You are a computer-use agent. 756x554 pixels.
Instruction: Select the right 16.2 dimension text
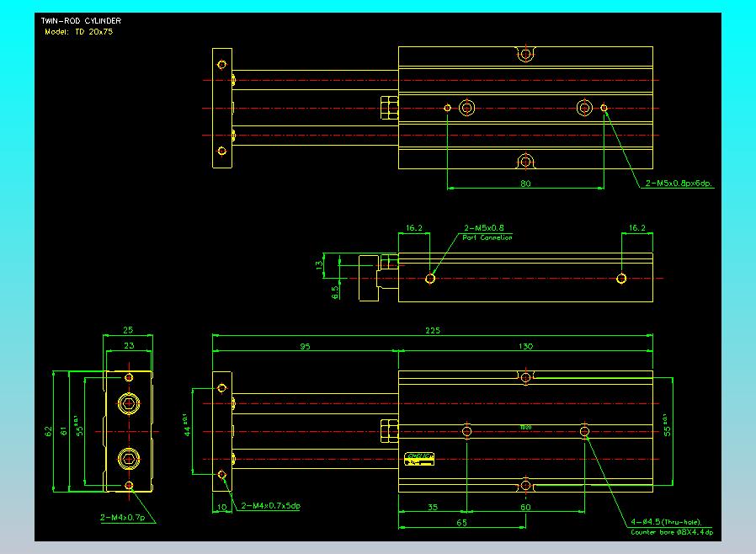click(636, 228)
